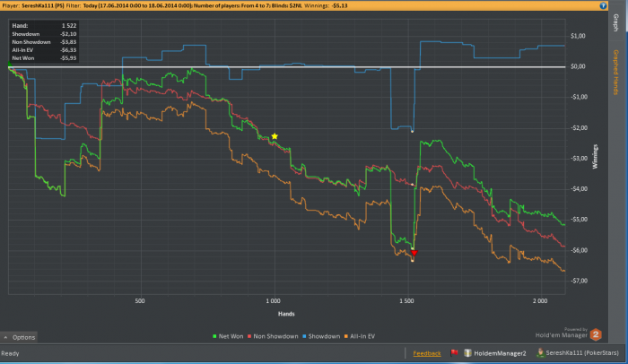Viewport: 628px width, 364px height.
Task: Click the green Net Won color swatch
Action: (214, 336)
